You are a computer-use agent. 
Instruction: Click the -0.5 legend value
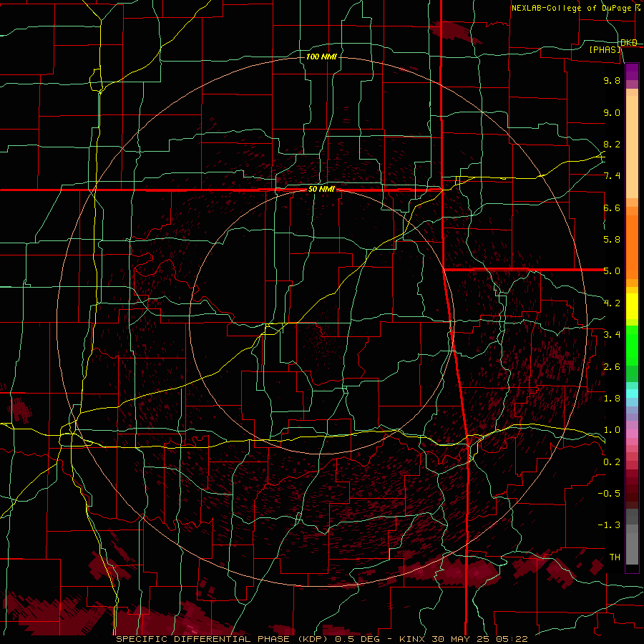[609, 494]
